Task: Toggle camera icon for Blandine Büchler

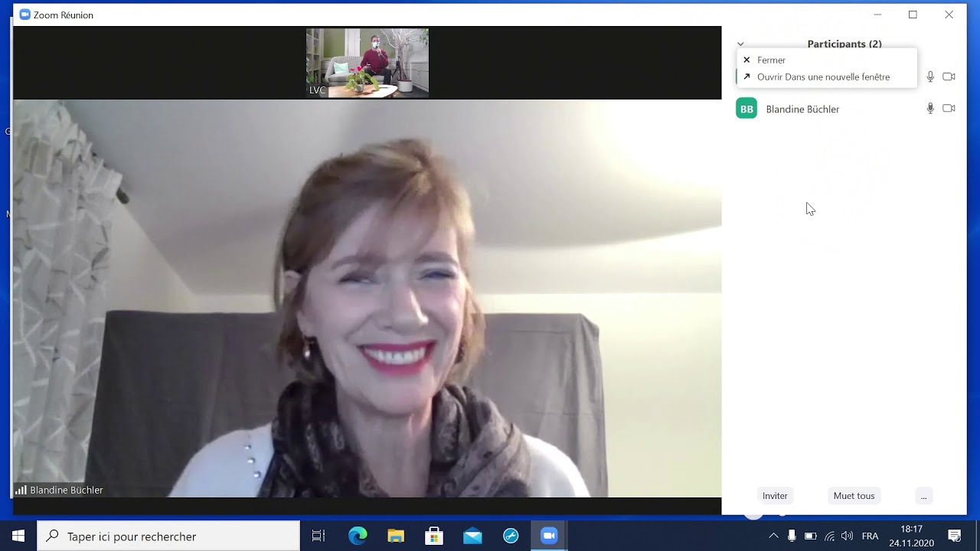Action: coord(949,109)
